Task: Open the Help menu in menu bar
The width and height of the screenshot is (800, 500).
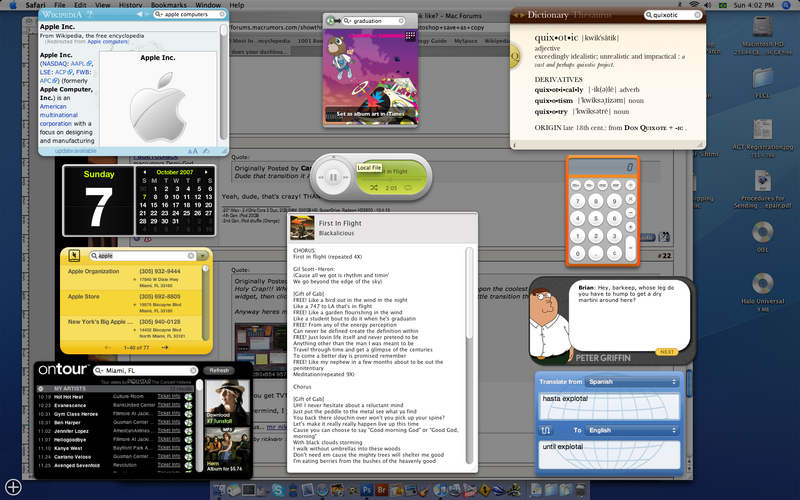Action: (237, 5)
